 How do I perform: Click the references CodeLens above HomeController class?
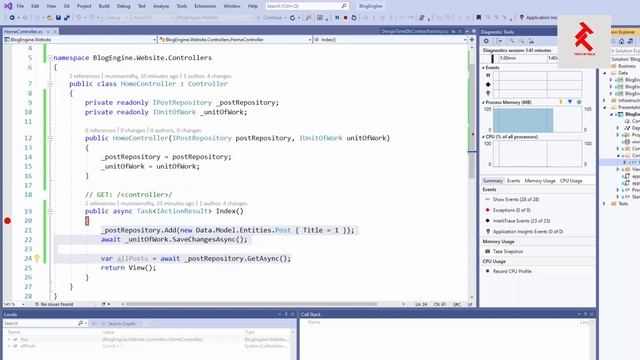coord(84,76)
